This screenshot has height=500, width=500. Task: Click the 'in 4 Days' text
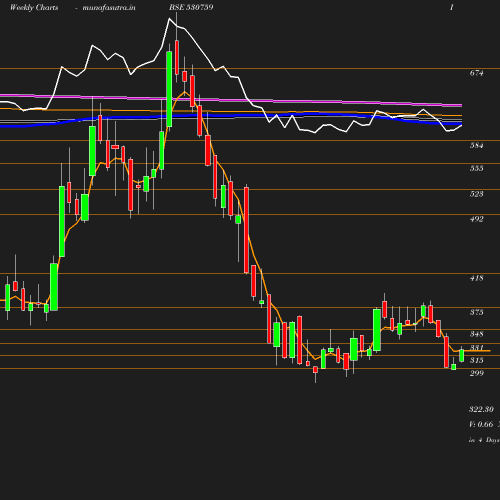(484, 440)
